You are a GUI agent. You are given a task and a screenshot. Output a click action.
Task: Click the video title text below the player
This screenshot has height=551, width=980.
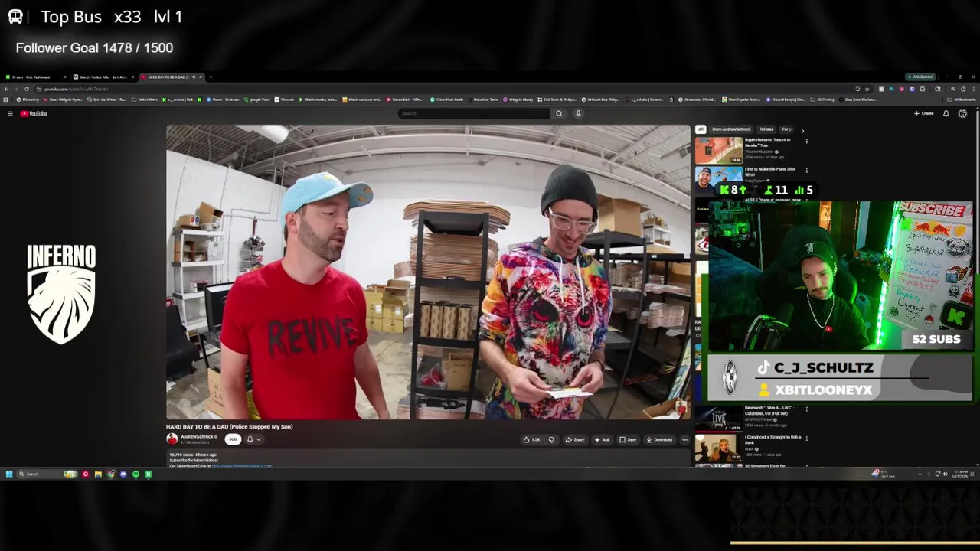pos(229,427)
